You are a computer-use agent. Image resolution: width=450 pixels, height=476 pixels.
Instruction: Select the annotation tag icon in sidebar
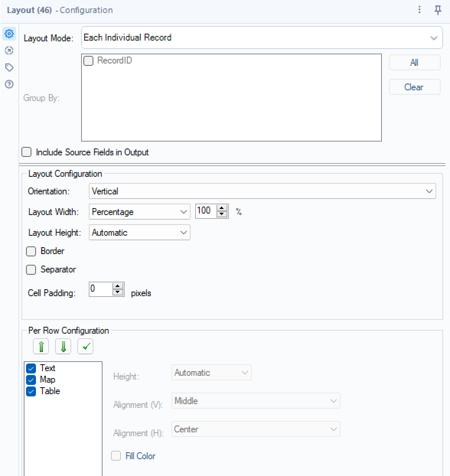(x=9, y=67)
